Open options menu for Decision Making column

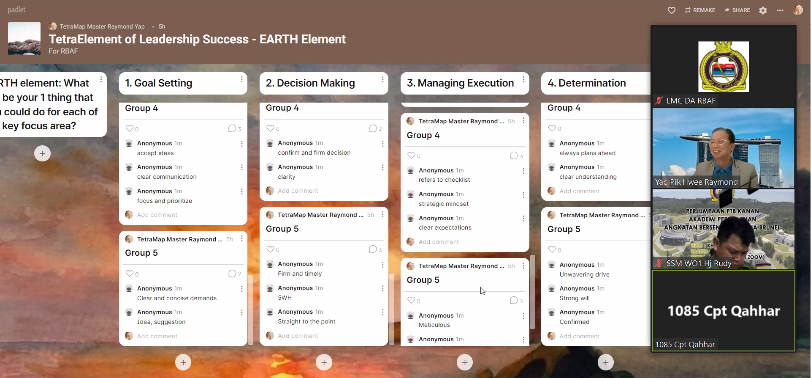[x=383, y=80]
